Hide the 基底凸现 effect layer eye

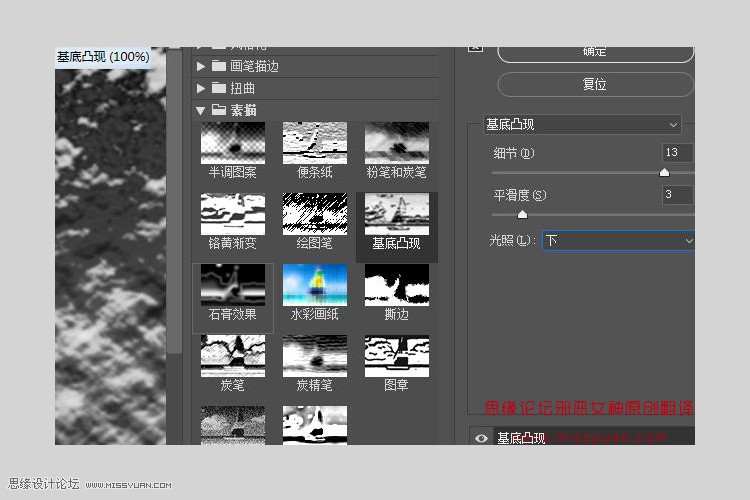click(481, 438)
